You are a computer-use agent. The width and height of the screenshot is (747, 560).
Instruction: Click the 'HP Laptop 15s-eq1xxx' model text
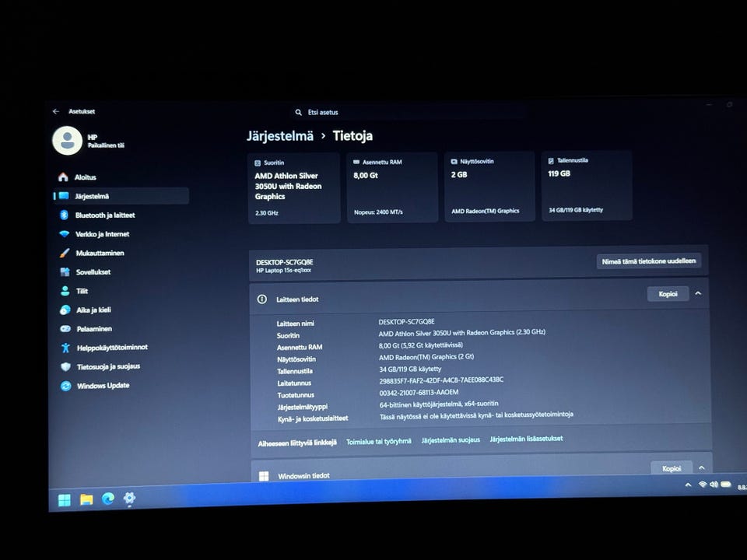tap(283, 271)
